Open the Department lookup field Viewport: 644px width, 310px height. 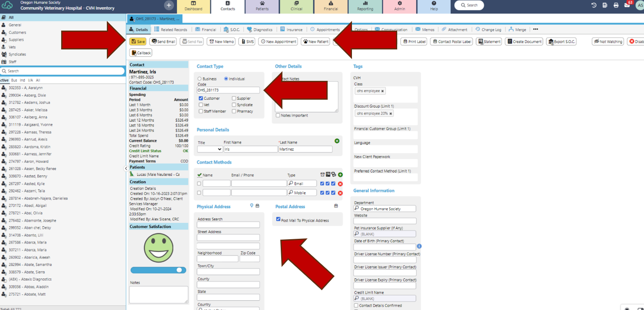[385, 209]
